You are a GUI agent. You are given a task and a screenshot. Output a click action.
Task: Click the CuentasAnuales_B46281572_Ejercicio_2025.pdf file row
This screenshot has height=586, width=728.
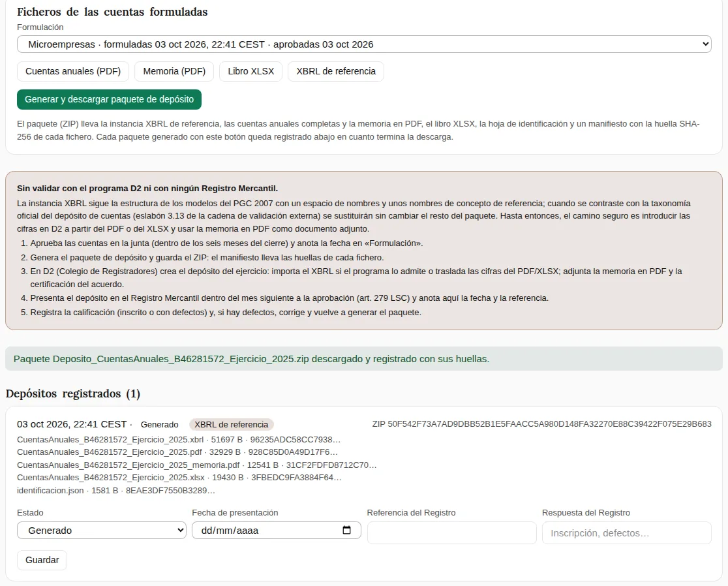coord(177,452)
